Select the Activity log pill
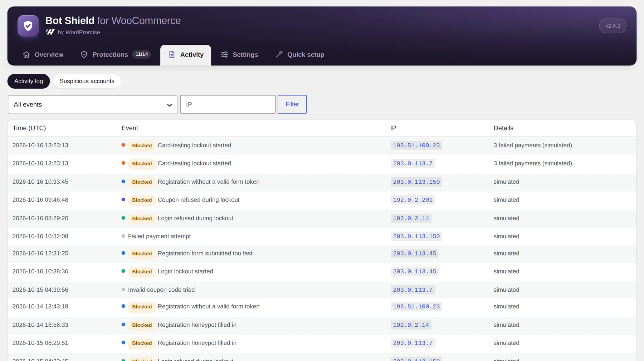This screenshot has height=361, width=644. (29, 81)
